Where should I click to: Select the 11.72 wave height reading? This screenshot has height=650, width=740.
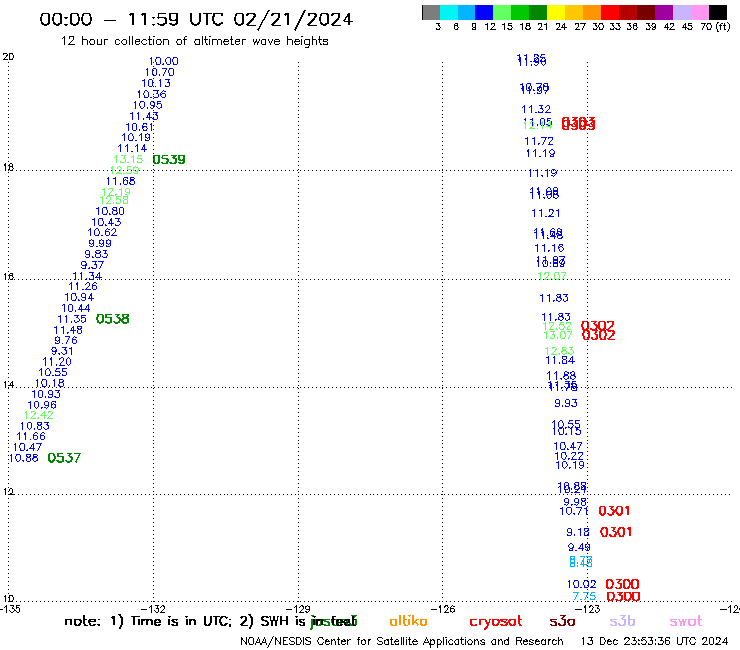pos(539,141)
